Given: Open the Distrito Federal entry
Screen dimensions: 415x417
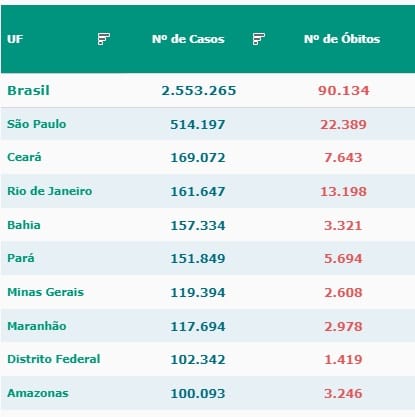Looking at the screenshot, I should coord(54,359).
